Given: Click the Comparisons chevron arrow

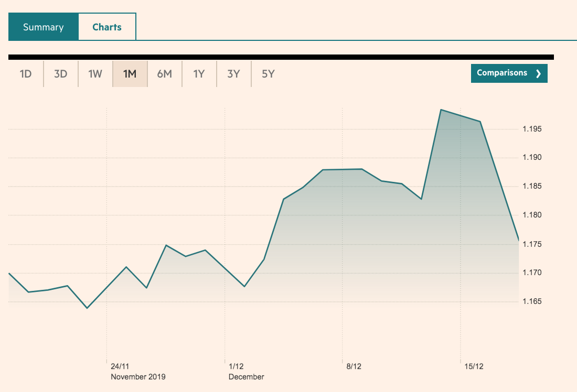Looking at the screenshot, I should [x=538, y=74].
